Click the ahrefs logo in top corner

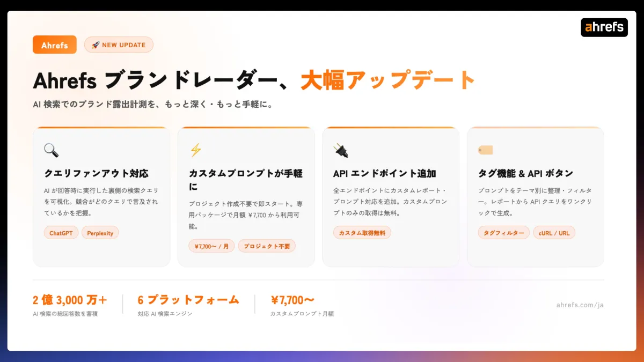(604, 27)
